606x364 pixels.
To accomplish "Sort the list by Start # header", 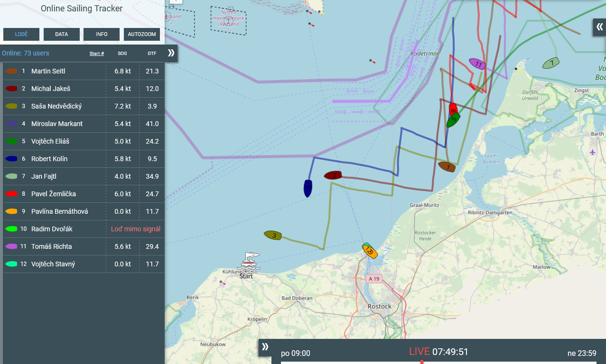I will (x=97, y=54).
